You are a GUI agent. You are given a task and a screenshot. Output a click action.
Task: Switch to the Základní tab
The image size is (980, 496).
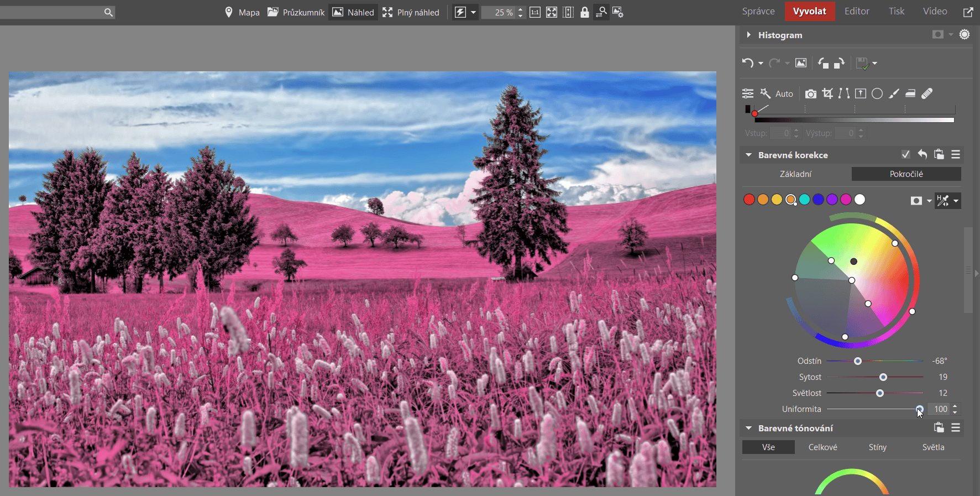(x=795, y=174)
